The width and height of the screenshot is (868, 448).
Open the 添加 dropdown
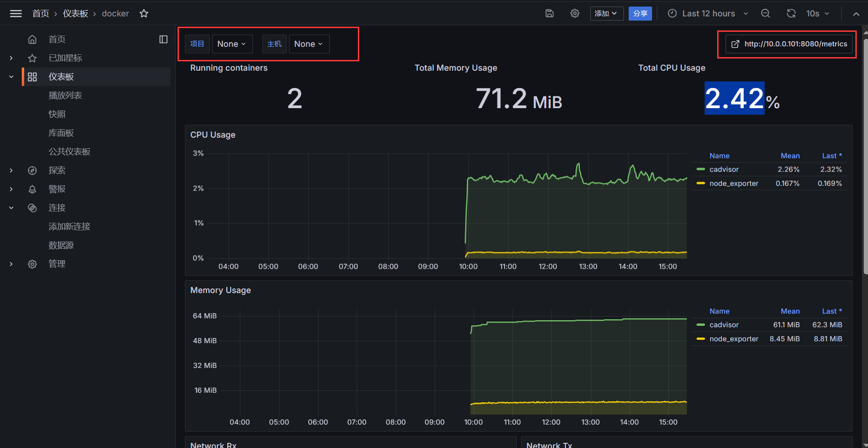tap(607, 14)
